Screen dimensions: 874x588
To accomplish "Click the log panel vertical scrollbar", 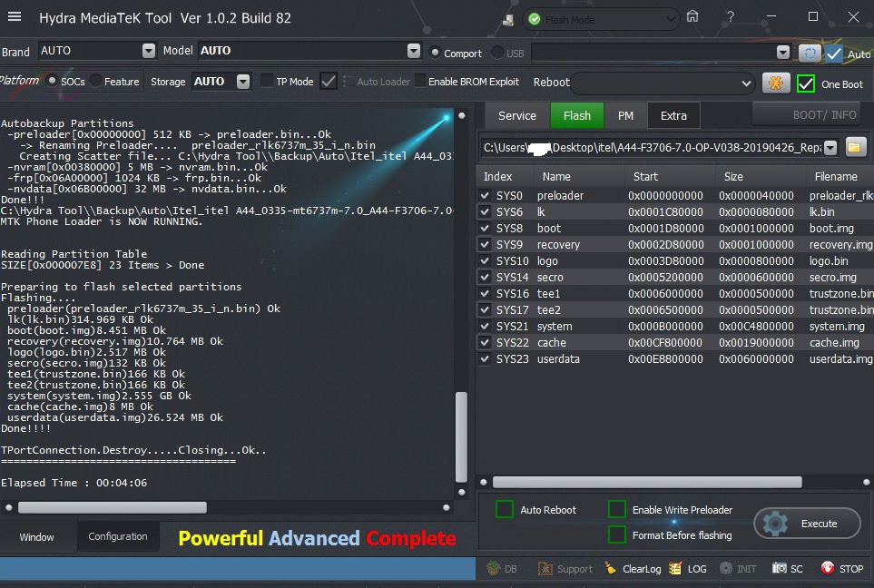I will pos(462,437).
